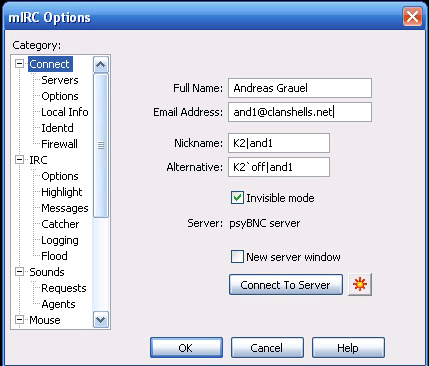Enable the New server window checkbox
Screen dimensions: 429x366
pyautogui.click(x=237, y=257)
